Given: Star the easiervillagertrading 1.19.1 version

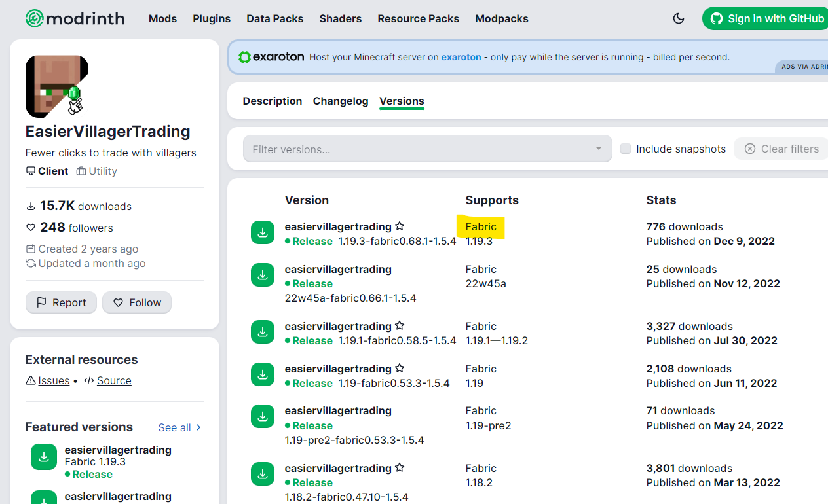Looking at the screenshot, I should pos(400,325).
